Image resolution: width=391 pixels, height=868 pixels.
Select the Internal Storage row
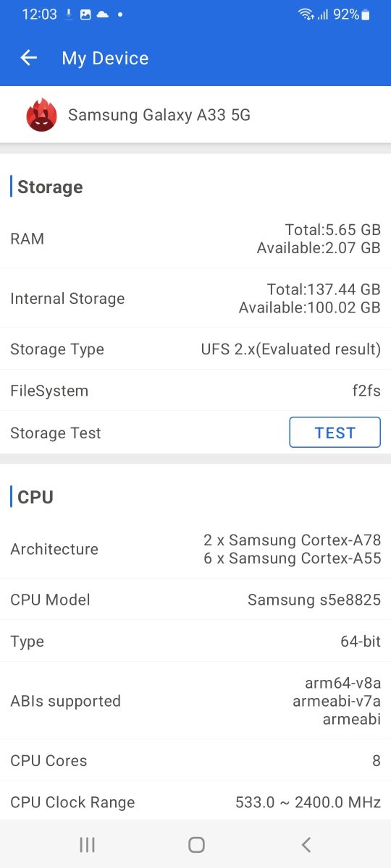[x=195, y=298]
